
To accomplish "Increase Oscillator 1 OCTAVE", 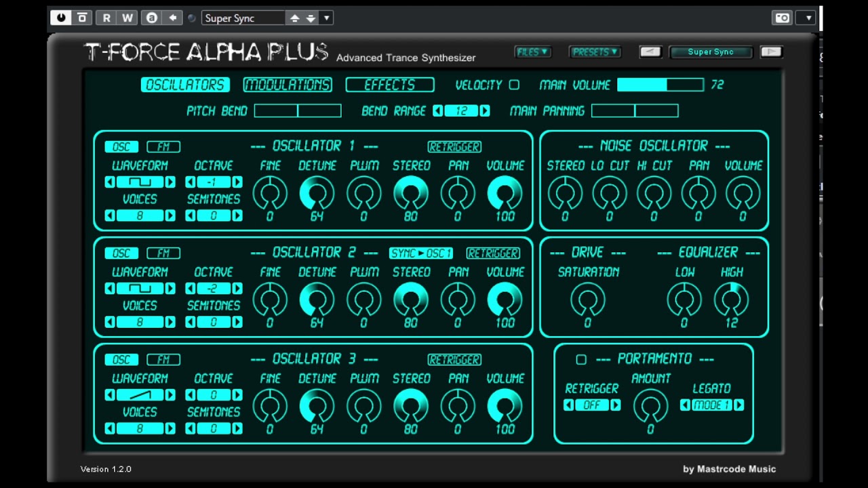I will point(237,182).
